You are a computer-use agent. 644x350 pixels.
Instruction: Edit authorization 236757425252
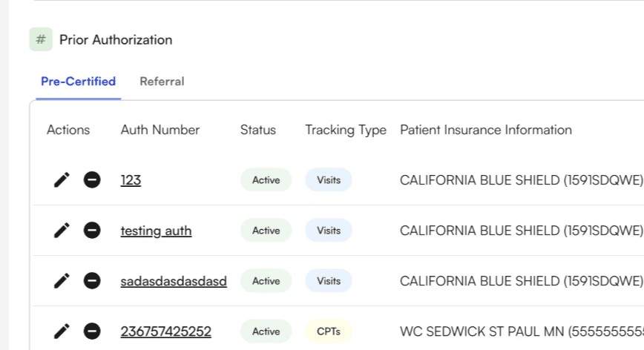click(x=62, y=331)
